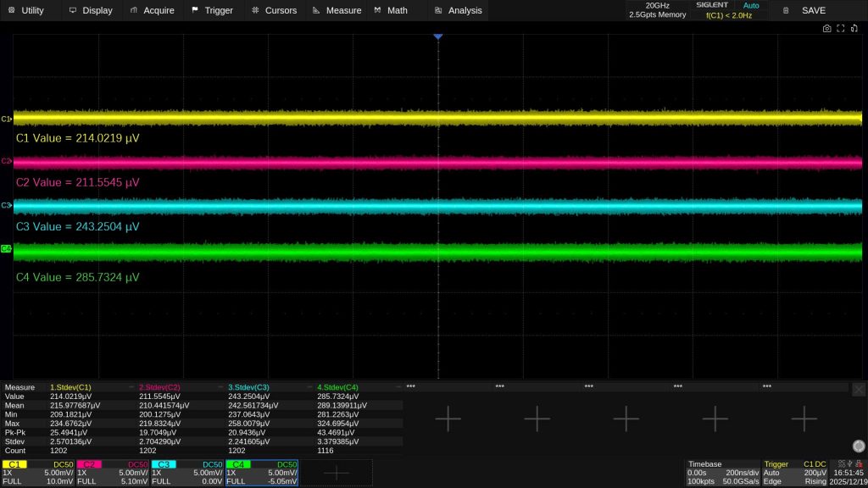Viewport: 868px width, 488px height.
Task: Click the Auto trigger status indicator
Action: pyautogui.click(x=751, y=5)
